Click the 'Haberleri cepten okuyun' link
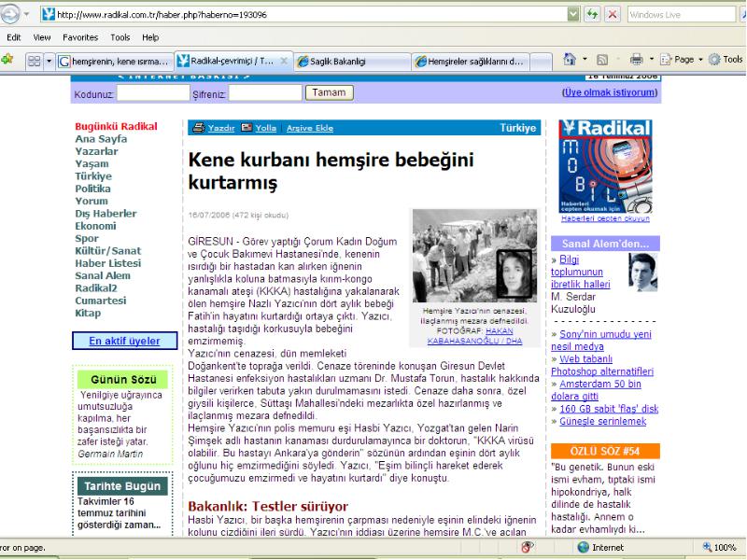The height and width of the screenshot is (560, 747). [605, 218]
